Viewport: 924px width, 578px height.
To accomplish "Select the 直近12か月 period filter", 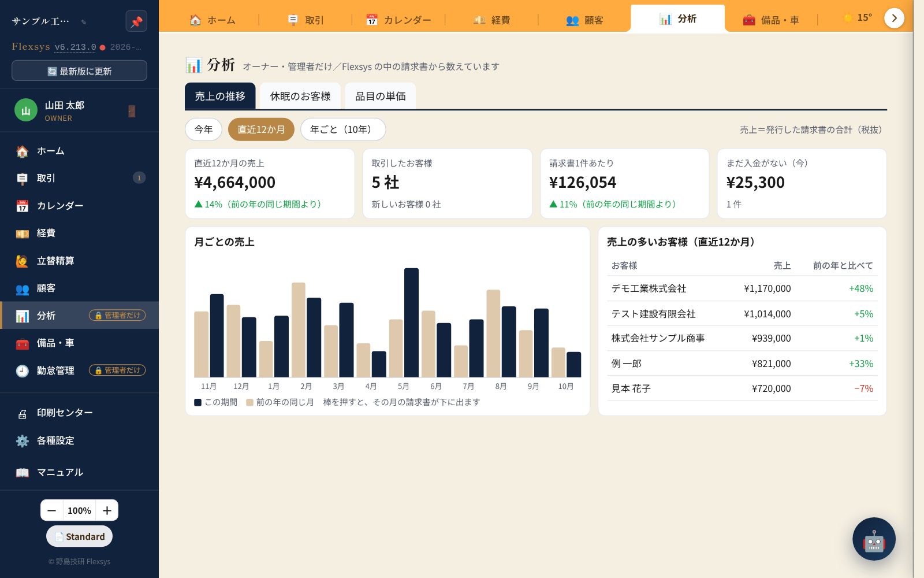I will [x=261, y=129].
